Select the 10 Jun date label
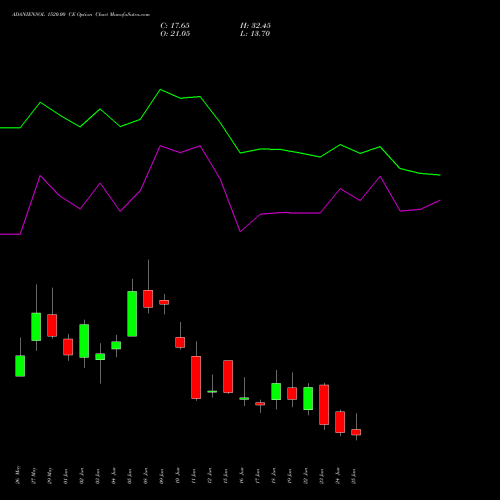Screen dimensions: 500x500 tap(178, 476)
